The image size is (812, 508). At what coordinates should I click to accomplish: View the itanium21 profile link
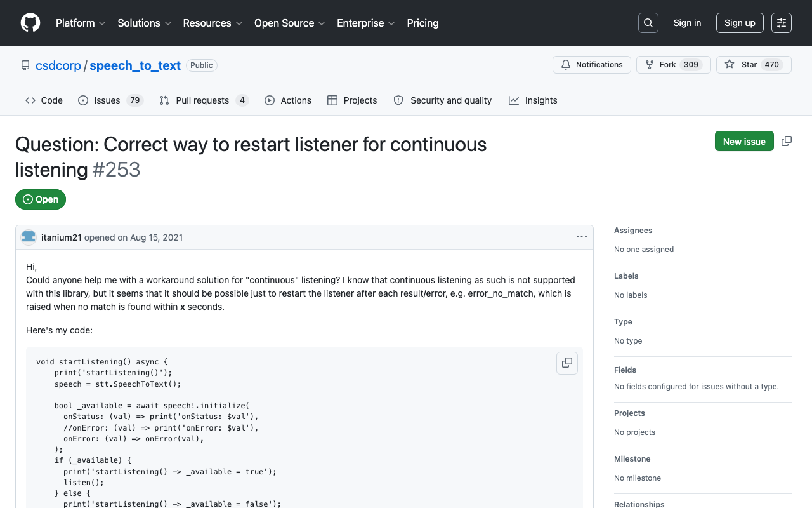(x=62, y=237)
